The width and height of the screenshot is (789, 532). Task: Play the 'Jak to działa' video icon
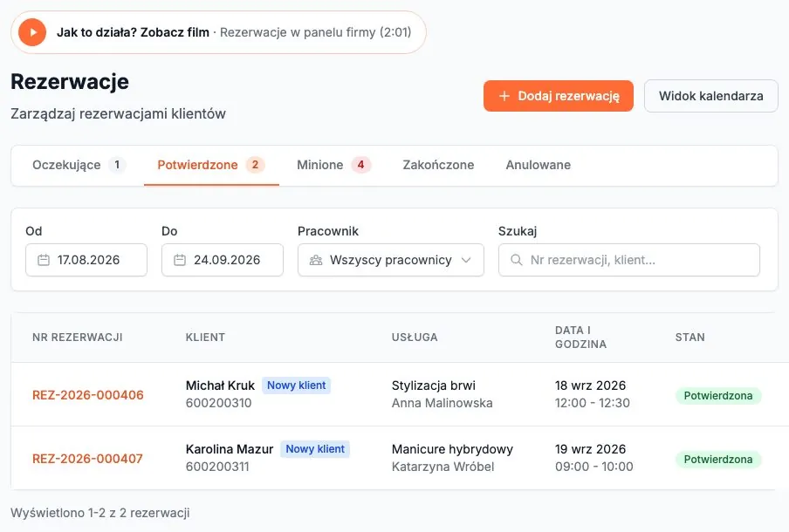[x=32, y=32]
